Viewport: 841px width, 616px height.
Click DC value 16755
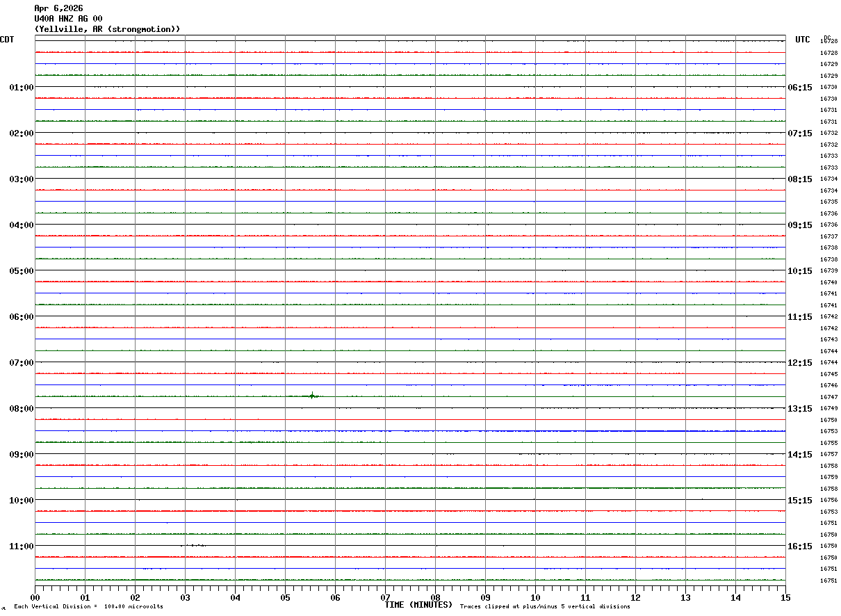(828, 443)
